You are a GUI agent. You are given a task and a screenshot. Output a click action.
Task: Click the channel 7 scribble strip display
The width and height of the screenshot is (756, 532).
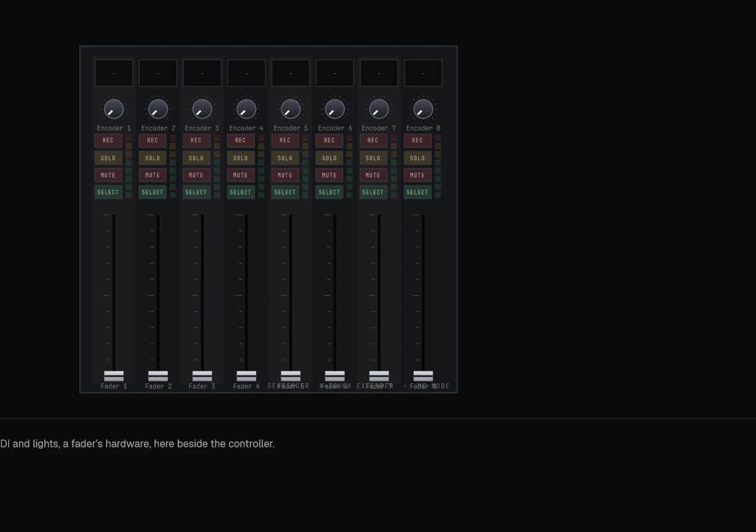pos(379,73)
